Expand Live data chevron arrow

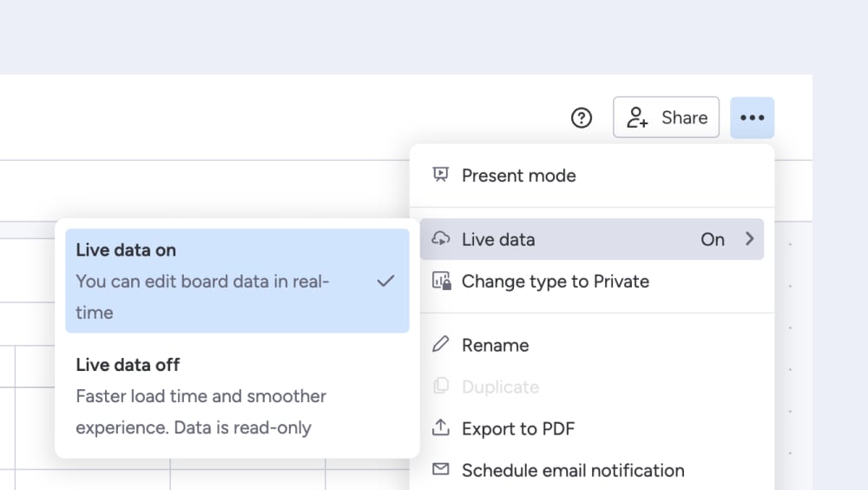749,239
